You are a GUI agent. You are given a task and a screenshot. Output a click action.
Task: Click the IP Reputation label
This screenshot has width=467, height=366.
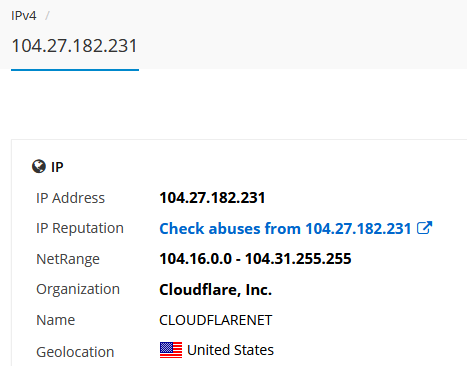pyautogui.click(x=80, y=228)
